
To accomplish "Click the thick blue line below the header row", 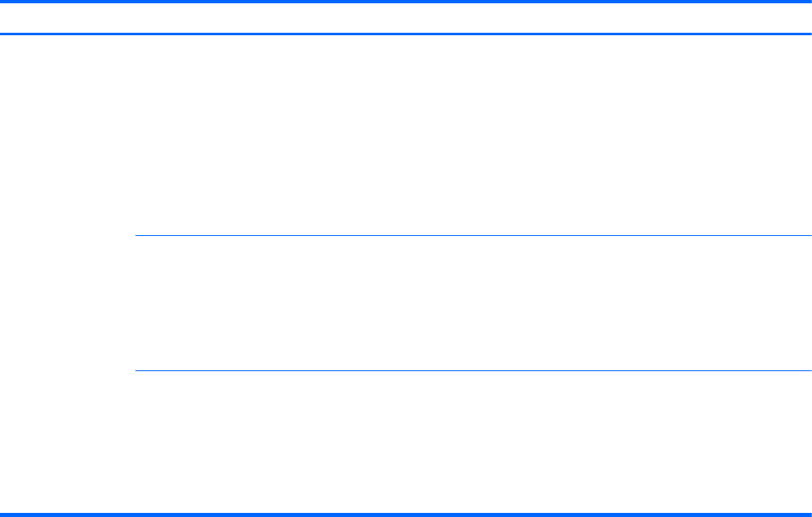I will 406,34.
